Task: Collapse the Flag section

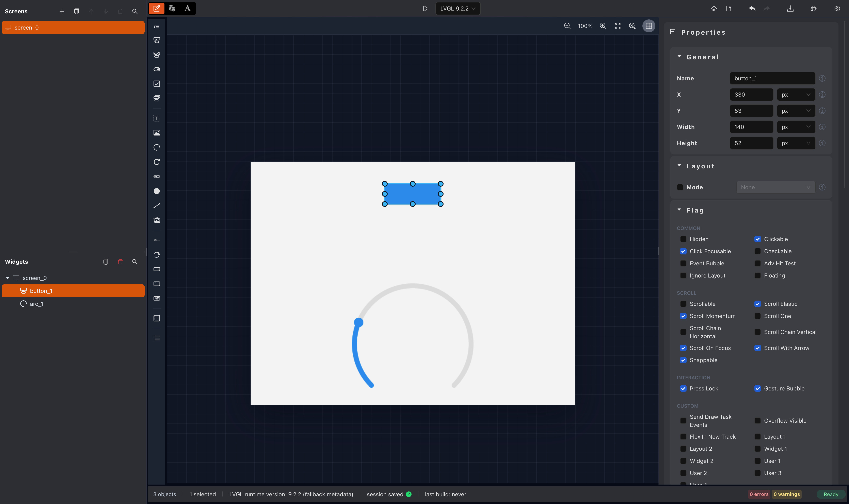Action: [x=679, y=210]
